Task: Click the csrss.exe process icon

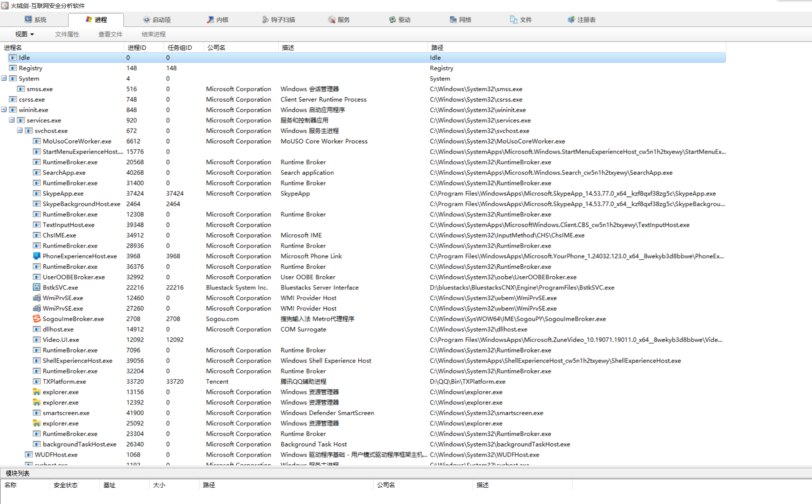Action: point(13,99)
